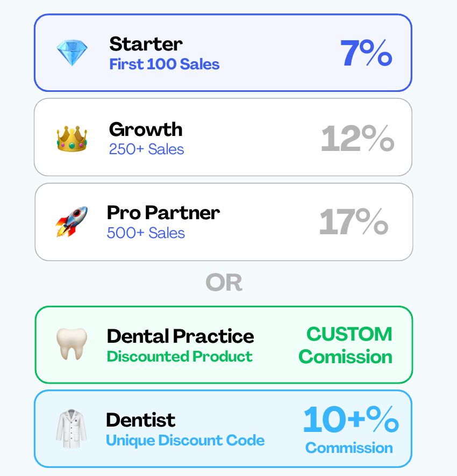Click the 500+ Sales subtitle
457x476 pixels.
coord(146,233)
